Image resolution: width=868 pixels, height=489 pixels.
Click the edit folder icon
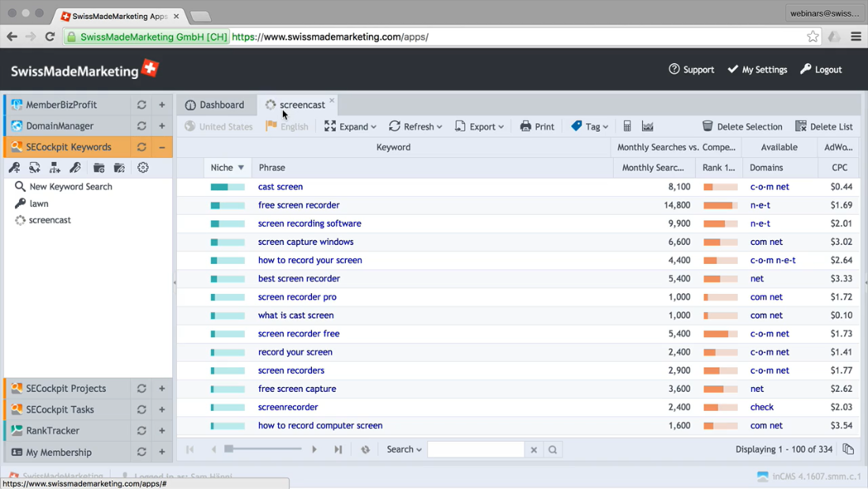click(x=119, y=167)
